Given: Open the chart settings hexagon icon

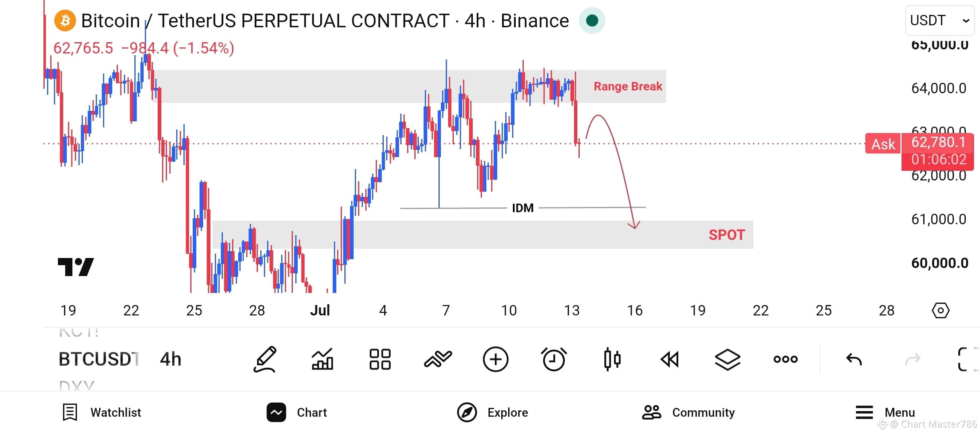Looking at the screenshot, I should 941,311.
